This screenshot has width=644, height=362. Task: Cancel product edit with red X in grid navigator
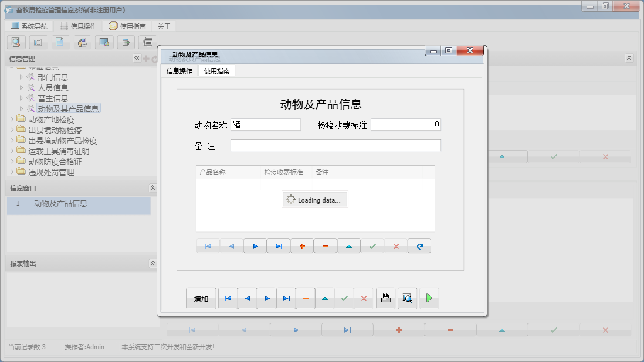pyautogui.click(x=396, y=246)
